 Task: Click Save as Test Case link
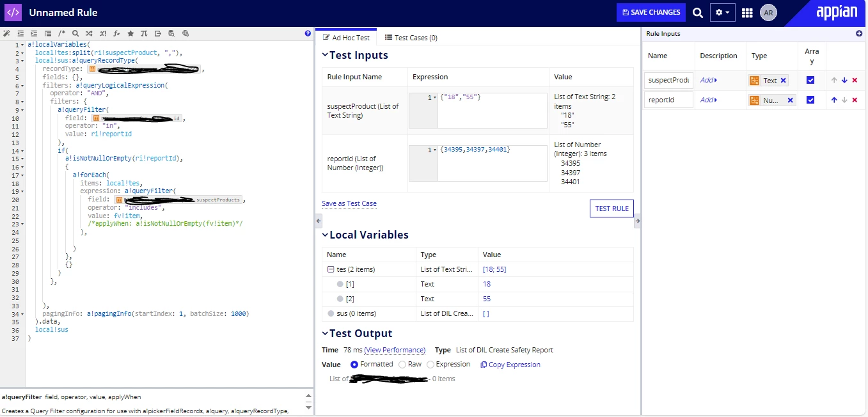coord(349,203)
